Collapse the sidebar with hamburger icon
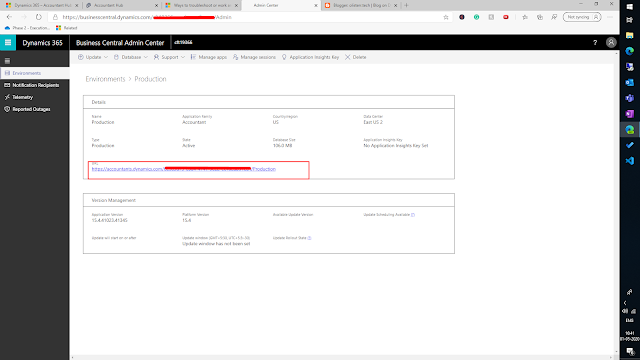The height and width of the screenshot is (360, 640). [7, 61]
